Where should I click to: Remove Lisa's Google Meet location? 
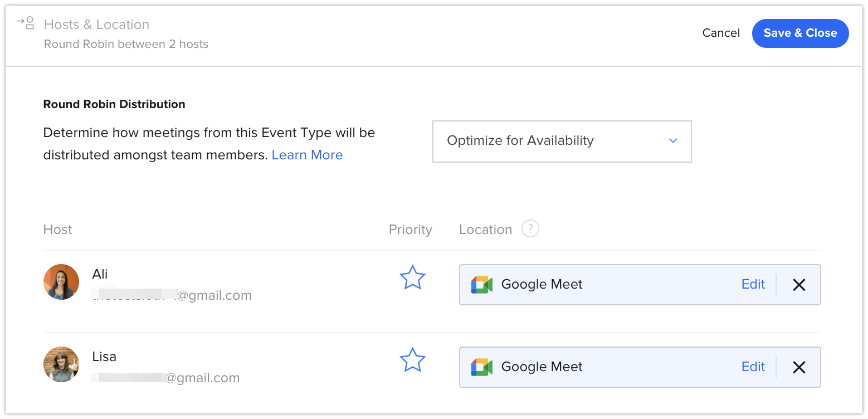798,367
